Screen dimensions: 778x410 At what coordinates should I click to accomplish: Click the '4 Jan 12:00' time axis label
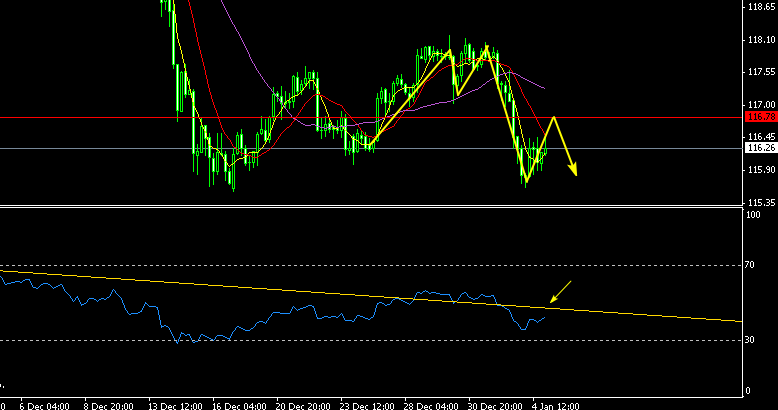(x=556, y=406)
